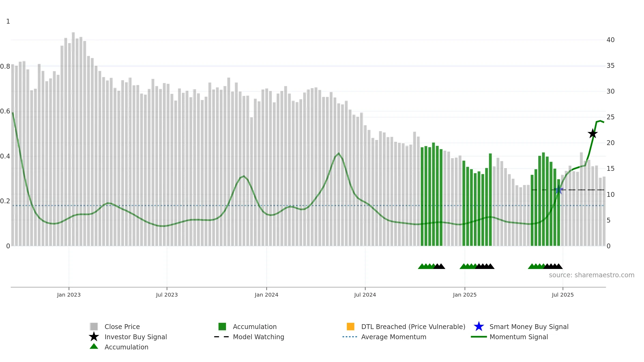Click the Model Watching legend label
Image resolution: width=644 pixels, height=362 pixels.
[258, 337]
